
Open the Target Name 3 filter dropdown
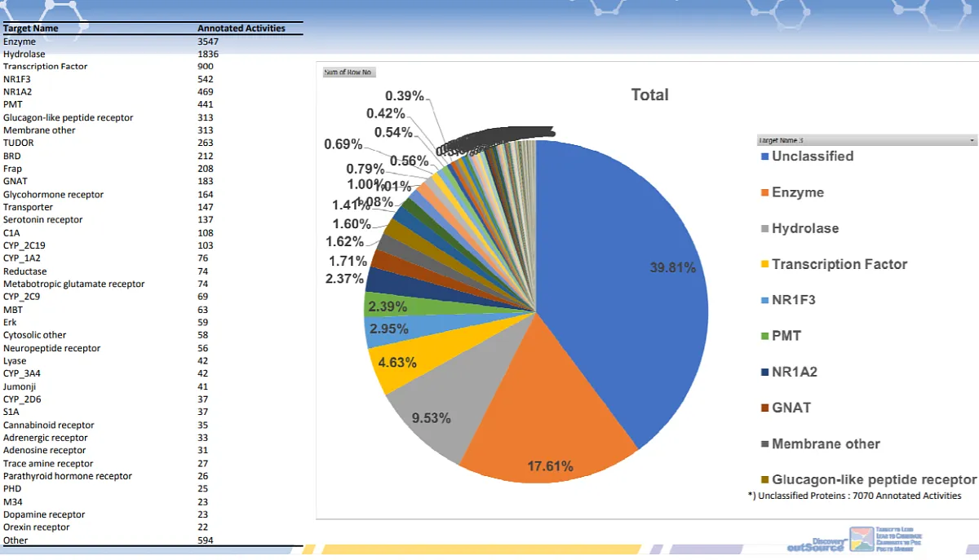866,139
